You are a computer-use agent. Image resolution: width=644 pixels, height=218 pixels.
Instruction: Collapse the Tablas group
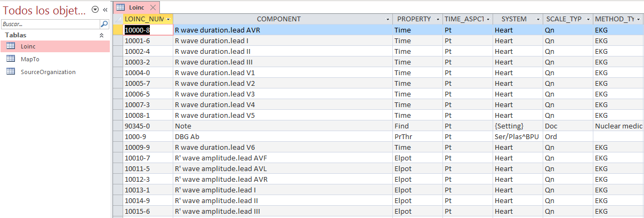coord(102,35)
